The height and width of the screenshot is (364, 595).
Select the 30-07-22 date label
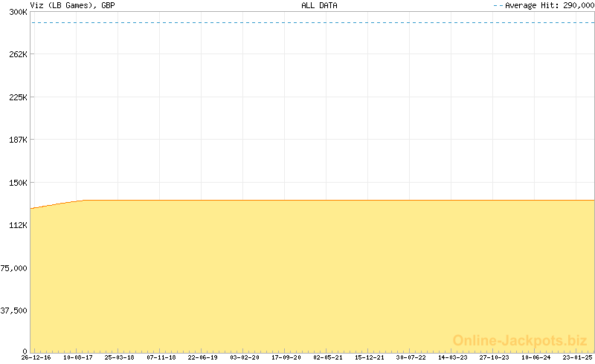[x=411, y=357]
